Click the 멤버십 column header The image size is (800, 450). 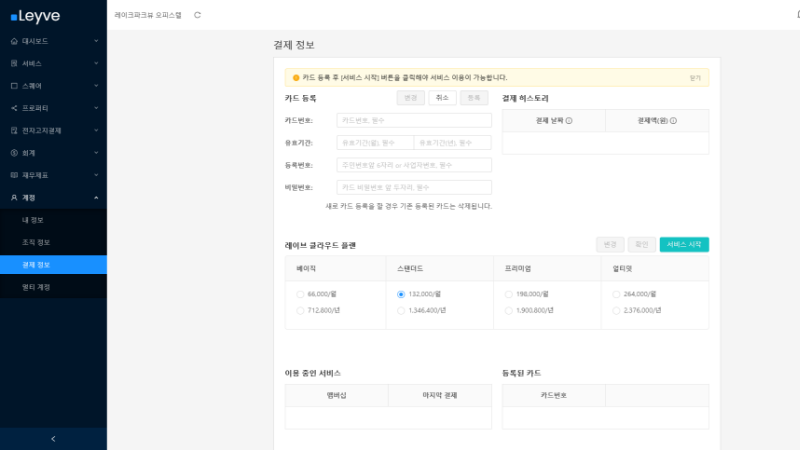click(x=337, y=395)
